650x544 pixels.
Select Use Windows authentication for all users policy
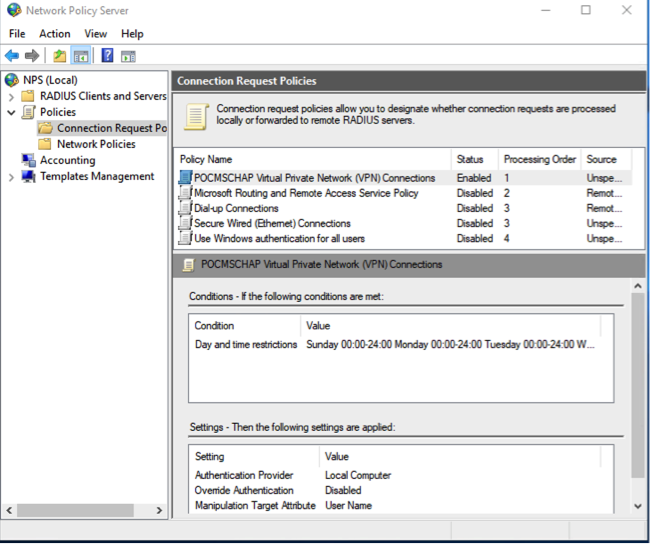pyautogui.click(x=279, y=238)
